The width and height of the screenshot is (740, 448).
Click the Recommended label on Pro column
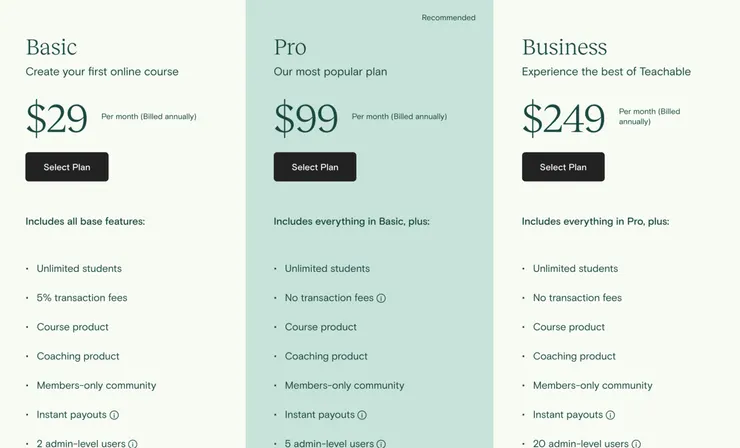pos(448,18)
